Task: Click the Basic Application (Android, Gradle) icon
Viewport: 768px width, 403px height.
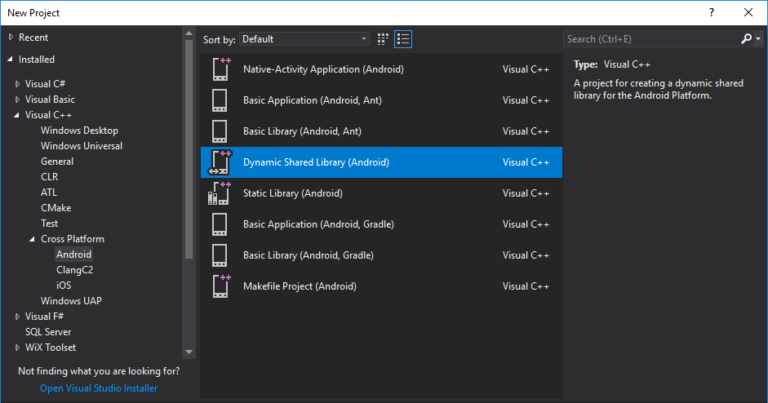Action: (219, 224)
